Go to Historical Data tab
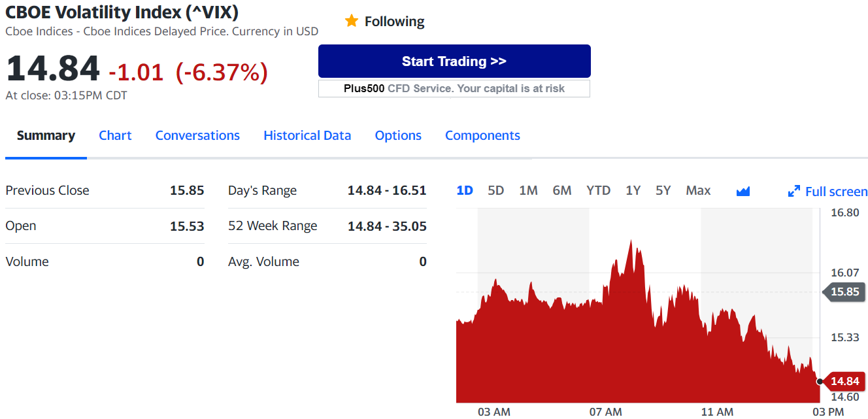 (x=307, y=135)
